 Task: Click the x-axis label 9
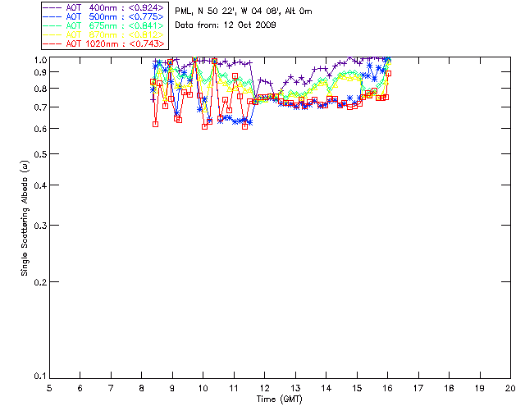pyautogui.click(x=172, y=388)
